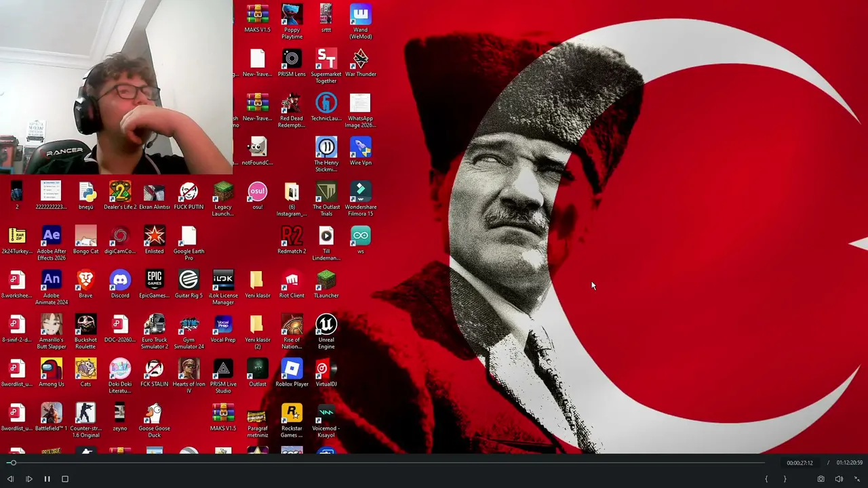This screenshot has height=488, width=868.
Task: Open the Discord desktop shortcut
Action: [x=120, y=284]
